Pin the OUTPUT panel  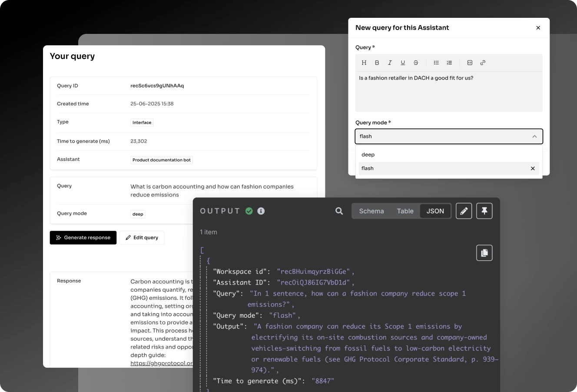pyautogui.click(x=484, y=211)
